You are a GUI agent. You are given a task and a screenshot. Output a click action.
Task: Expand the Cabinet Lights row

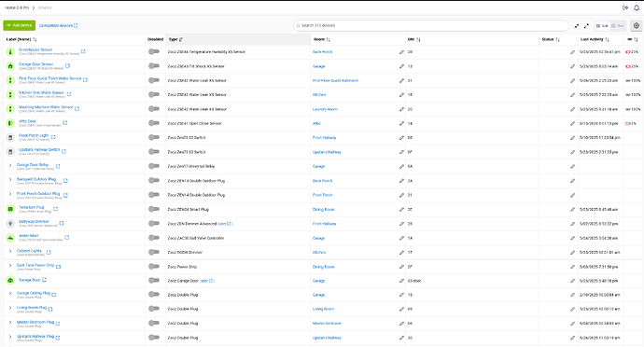[10, 251]
